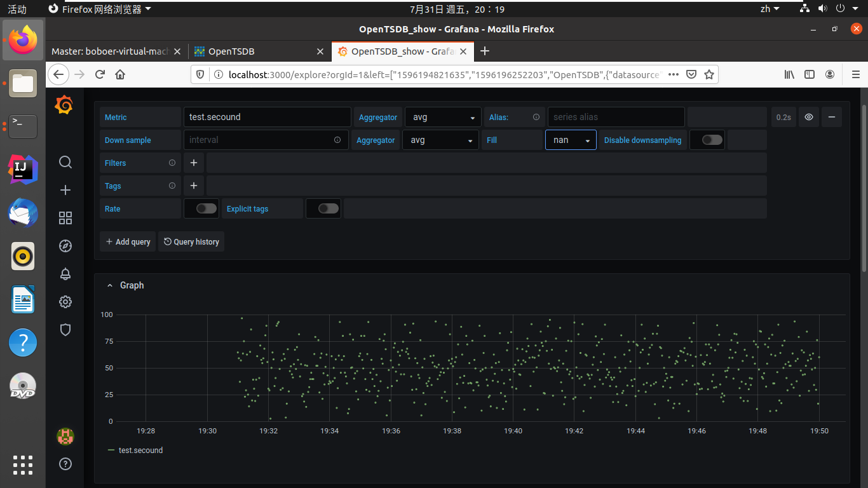Open the Create plus menu in Grafana sidebar
The width and height of the screenshot is (868, 488).
click(65, 190)
